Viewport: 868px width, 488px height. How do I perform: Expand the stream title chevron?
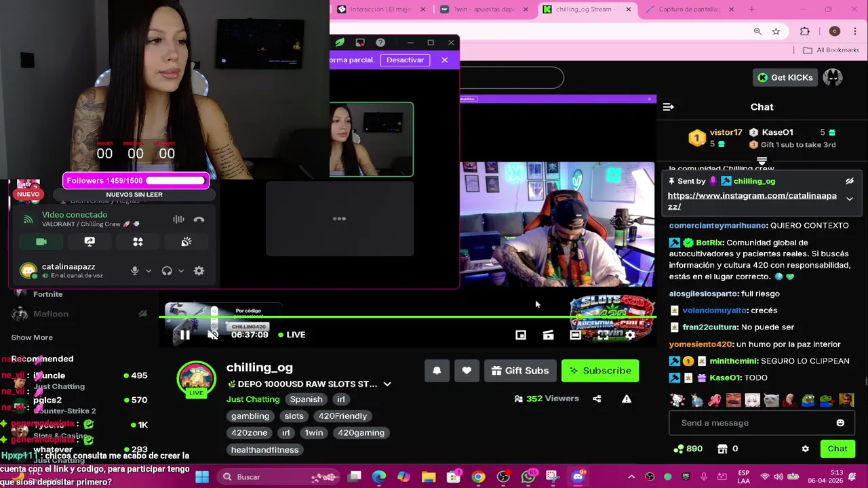tap(387, 384)
